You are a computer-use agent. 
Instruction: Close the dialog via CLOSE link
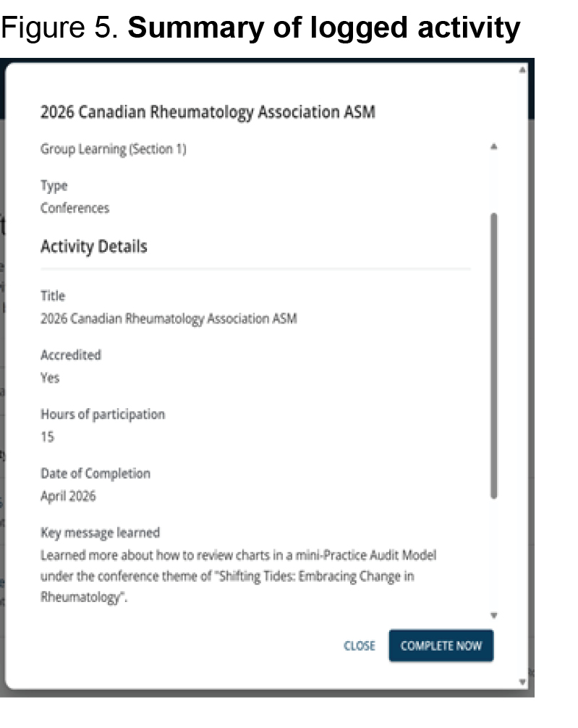point(360,646)
